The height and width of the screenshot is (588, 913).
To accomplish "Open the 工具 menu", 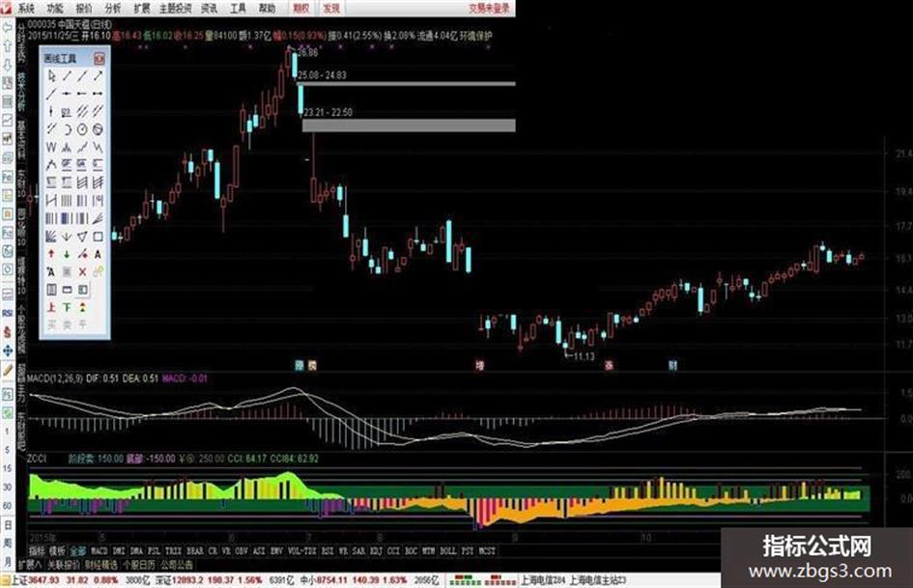I will [238, 8].
